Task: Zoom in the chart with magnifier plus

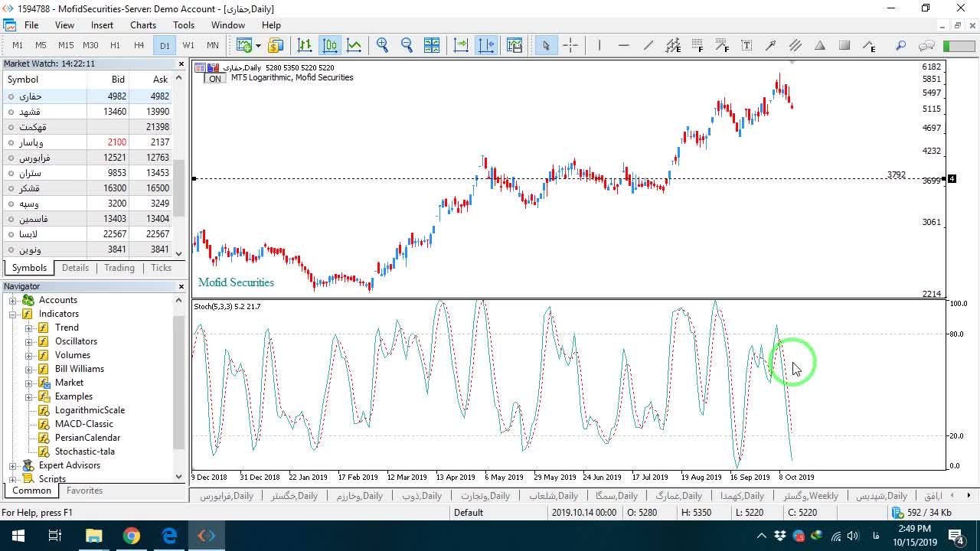Action: click(x=382, y=45)
